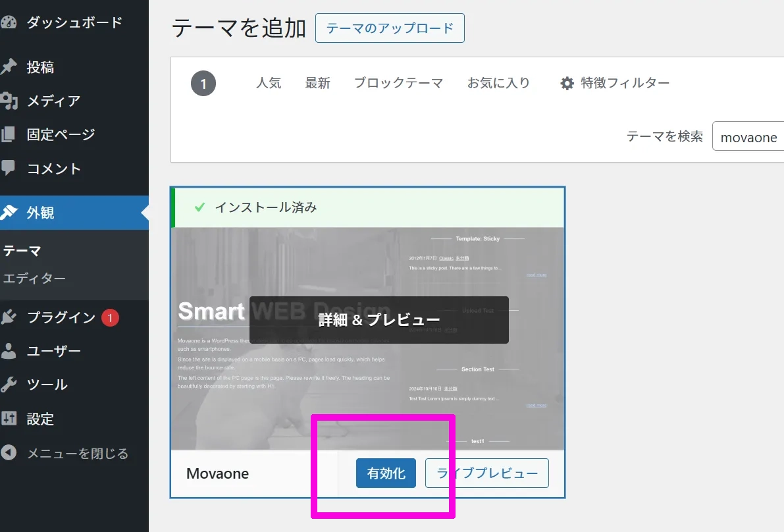This screenshot has height=532, width=784.
Task: Click the 詳細 & プレビュー theme overlay
Action: pyautogui.click(x=379, y=320)
